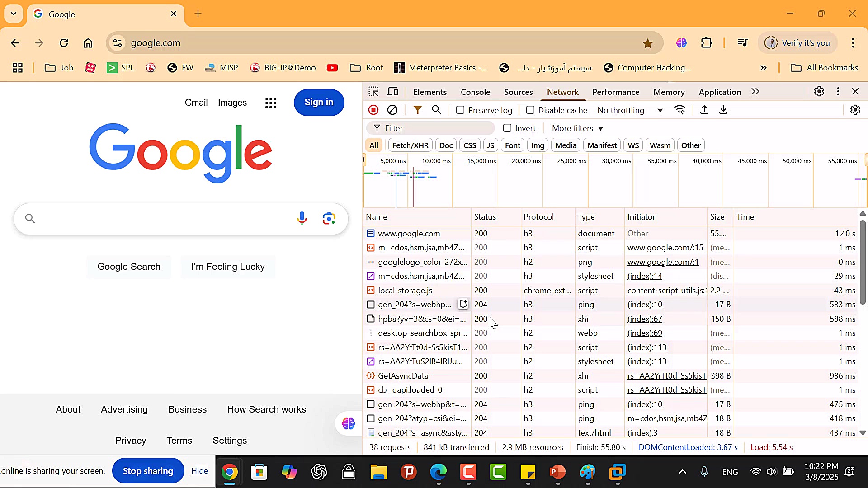Switch to the Memory tab
The width and height of the screenshot is (868, 488).
pyautogui.click(x=669, y=92)
